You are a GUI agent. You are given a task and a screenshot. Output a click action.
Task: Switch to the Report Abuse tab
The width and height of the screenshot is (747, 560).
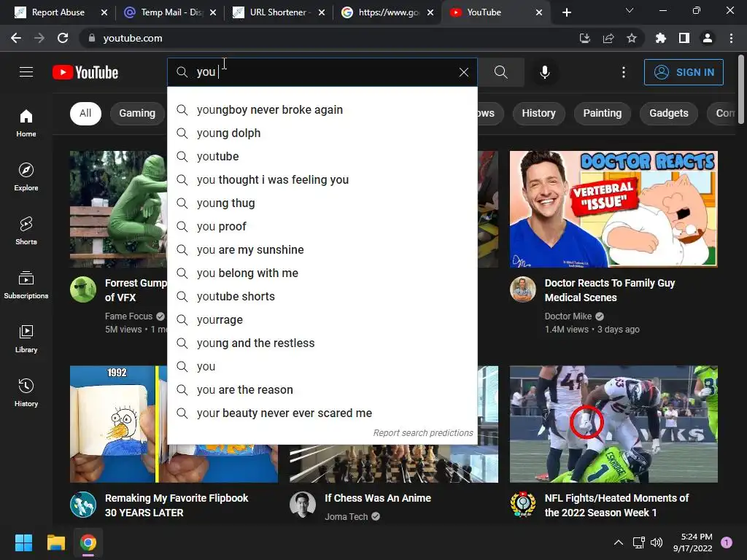[58, 12]
